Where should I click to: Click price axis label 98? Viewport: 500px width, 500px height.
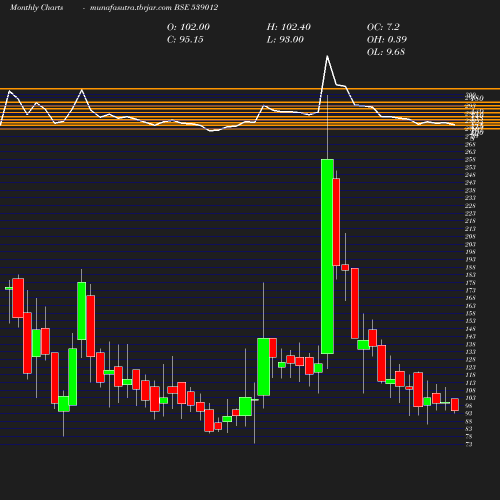469,406
